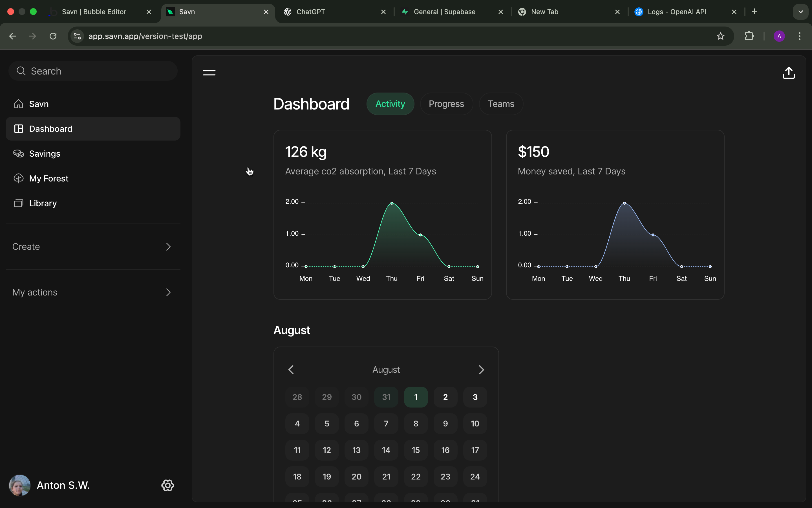This screenshot has height=508, width=812.
Task: Go to next month in calendar
Action: 481,370
